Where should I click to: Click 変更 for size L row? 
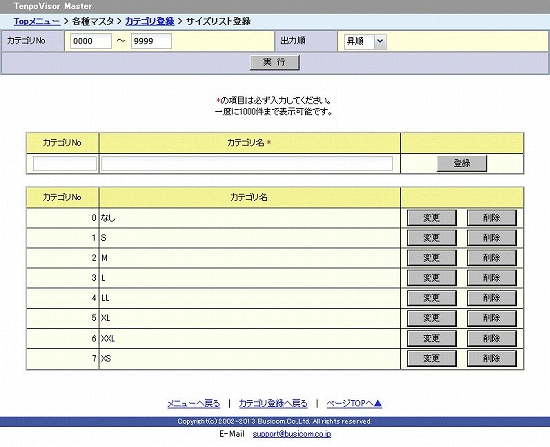(431, 278)
